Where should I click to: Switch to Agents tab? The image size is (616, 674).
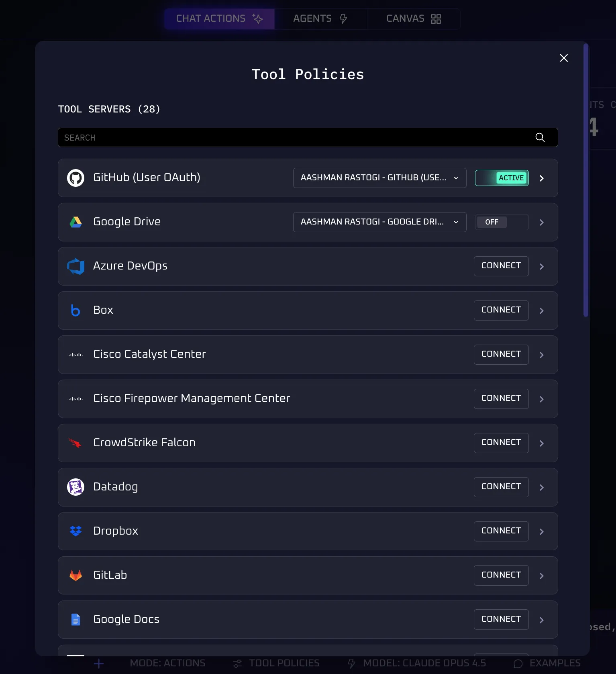click(320, 19)
